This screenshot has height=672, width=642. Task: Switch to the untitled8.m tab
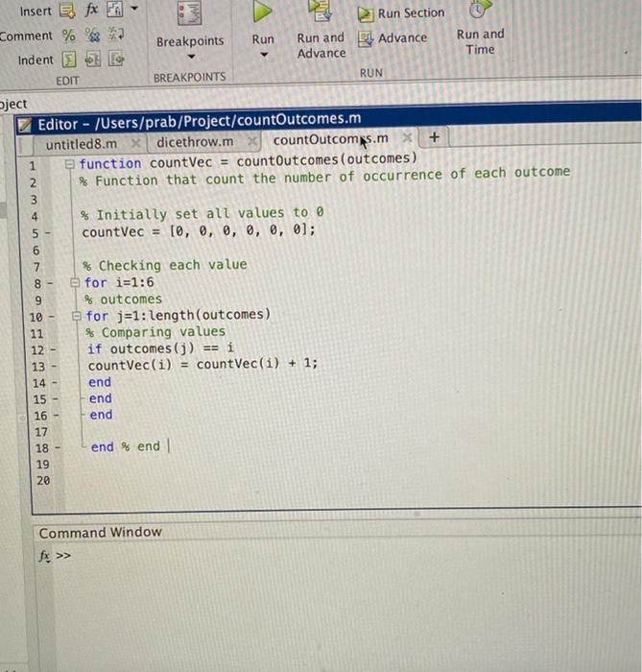point(82,144)
